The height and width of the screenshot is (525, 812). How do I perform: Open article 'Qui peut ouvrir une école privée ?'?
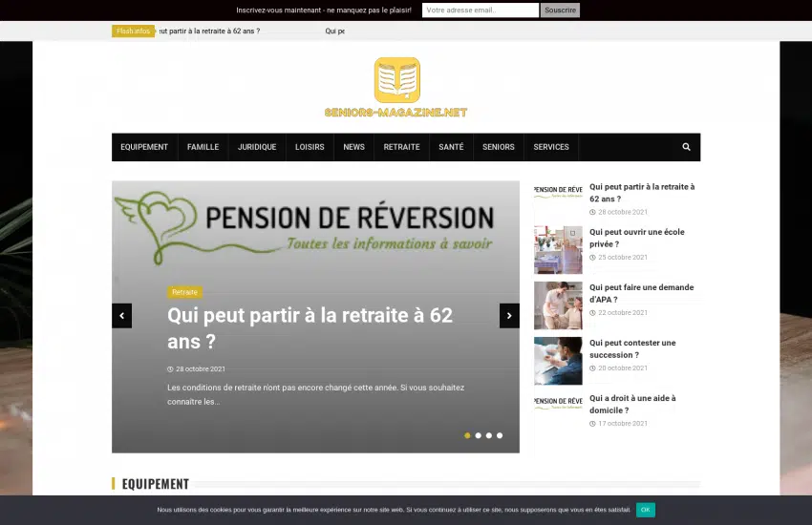pyautogui.click(x=636, y=238)
